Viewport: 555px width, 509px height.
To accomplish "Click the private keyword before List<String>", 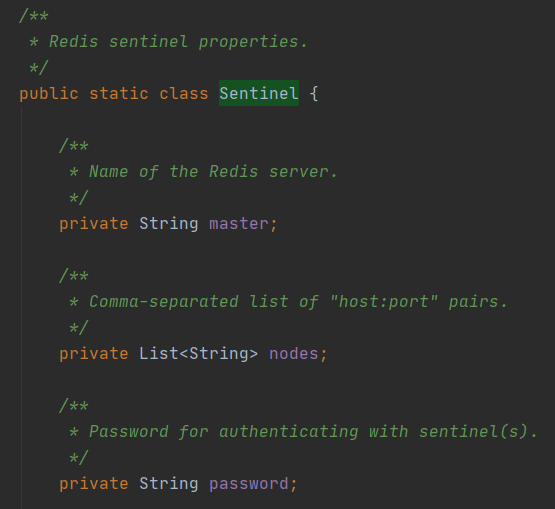I will 94,354.
